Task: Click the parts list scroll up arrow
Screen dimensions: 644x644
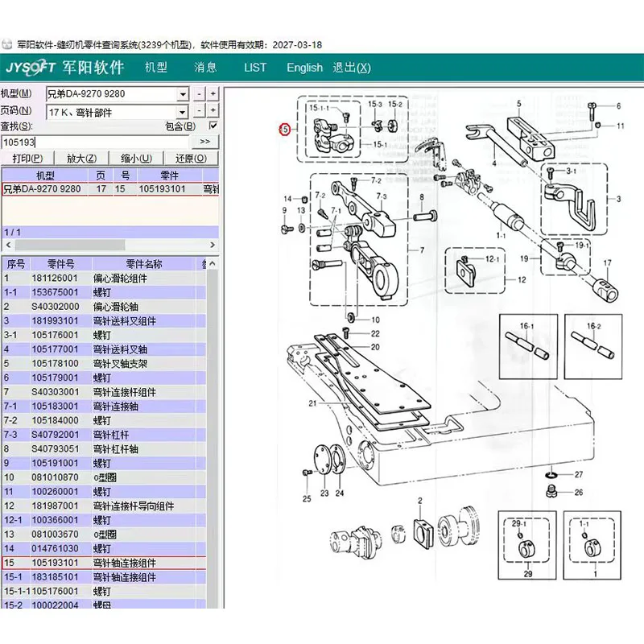Action: pyautogui.click(x=213, y=263)
